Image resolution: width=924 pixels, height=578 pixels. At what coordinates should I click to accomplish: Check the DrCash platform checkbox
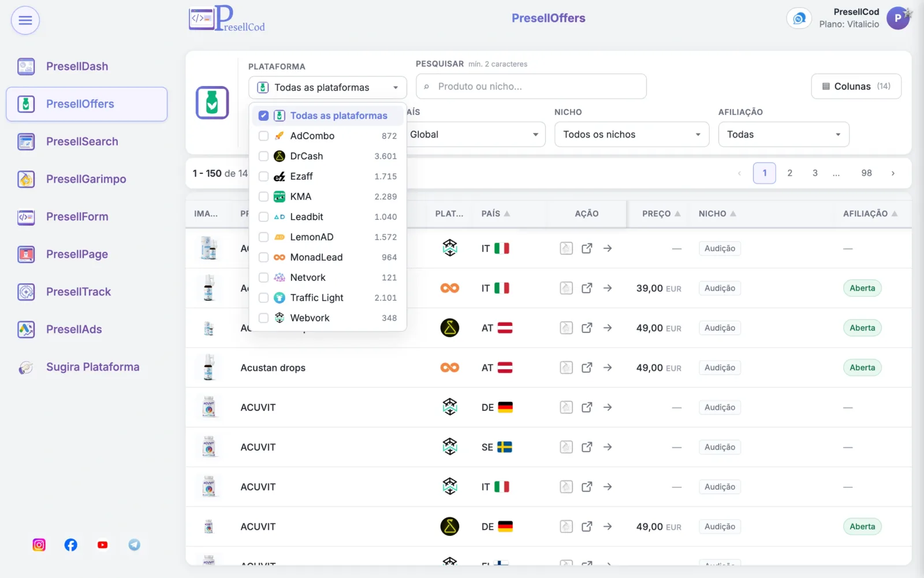pos(263,156)
